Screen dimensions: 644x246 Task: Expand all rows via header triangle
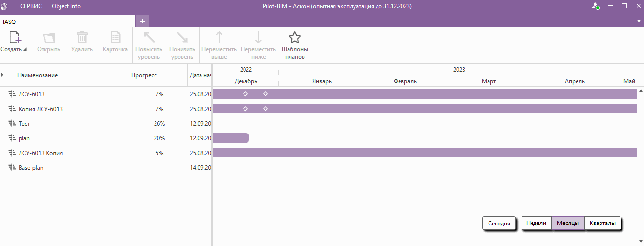pos(3,75)
